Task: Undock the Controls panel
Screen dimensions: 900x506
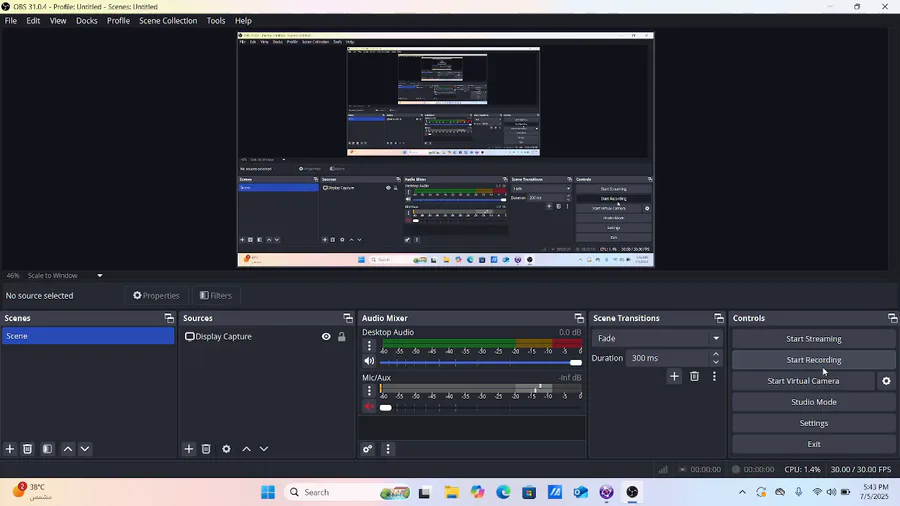Action: click(893, 318)
